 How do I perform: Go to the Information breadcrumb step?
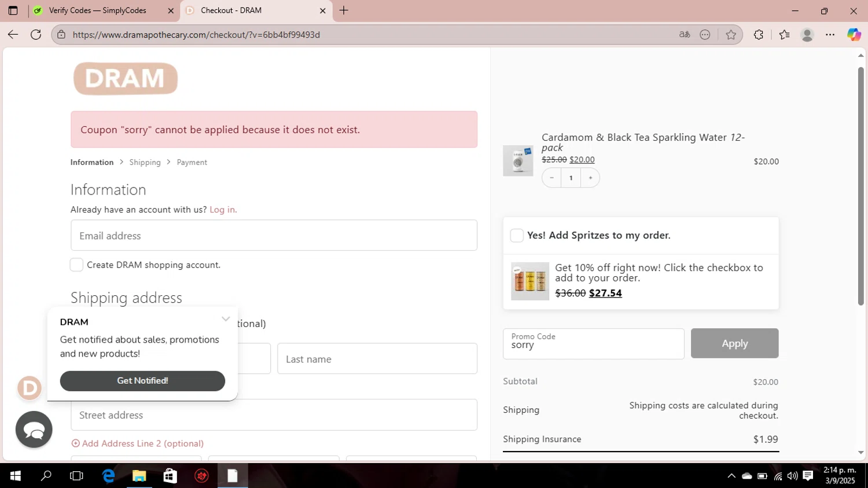92,162
